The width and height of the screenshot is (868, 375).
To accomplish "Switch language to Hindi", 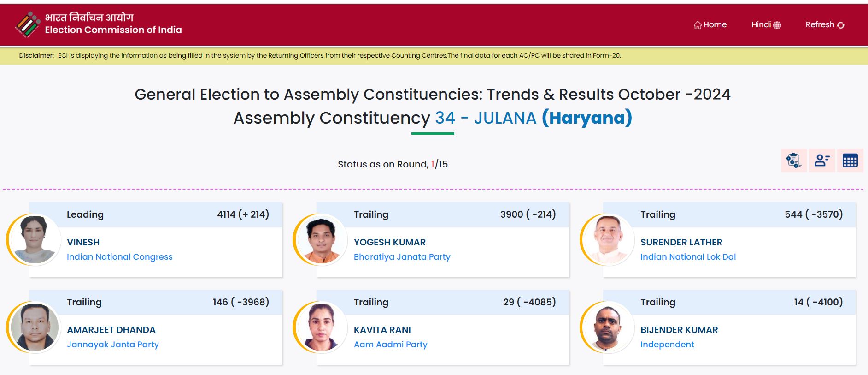I will coord(761,25).
